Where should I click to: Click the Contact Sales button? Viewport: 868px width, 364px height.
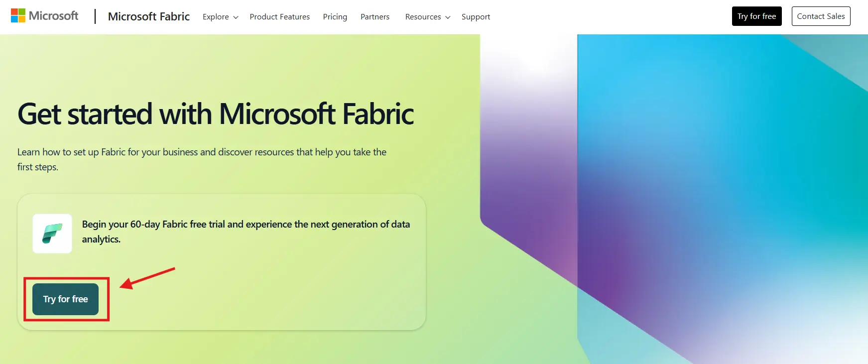tap(821, 16)
